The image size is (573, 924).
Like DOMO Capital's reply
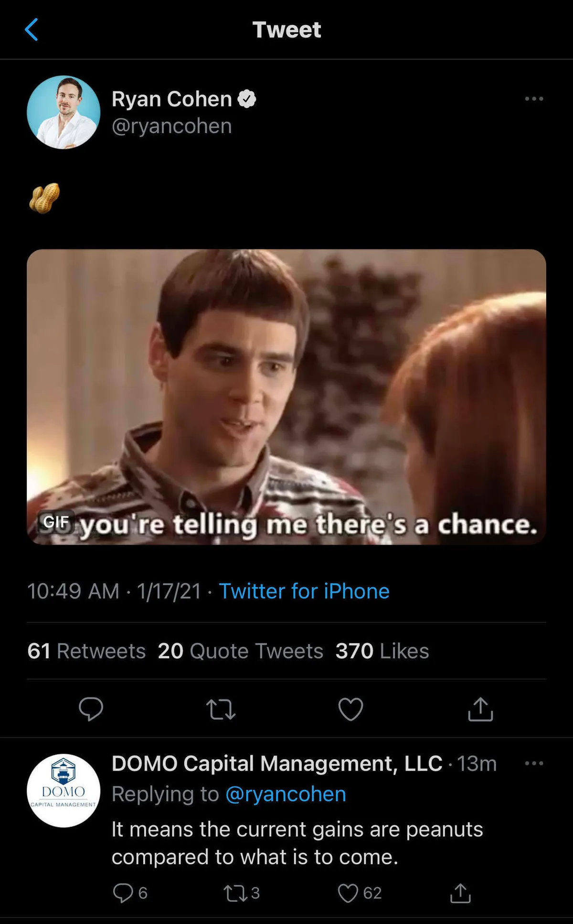pyautogui.click(x=348, y=893)
